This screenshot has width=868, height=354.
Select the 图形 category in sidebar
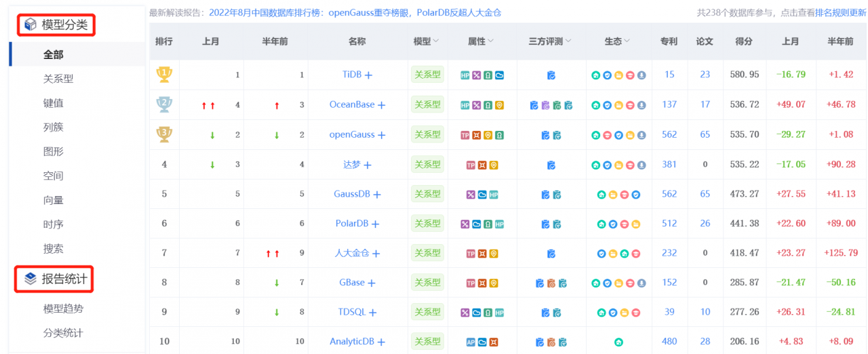[54, 151]
